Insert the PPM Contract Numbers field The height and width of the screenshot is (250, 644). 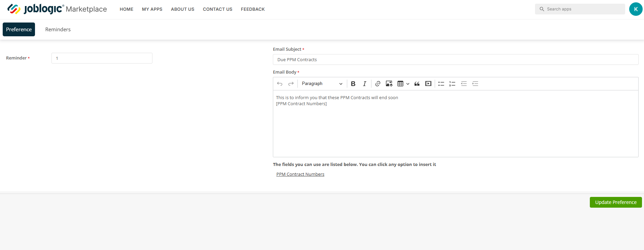pos(300,174)
